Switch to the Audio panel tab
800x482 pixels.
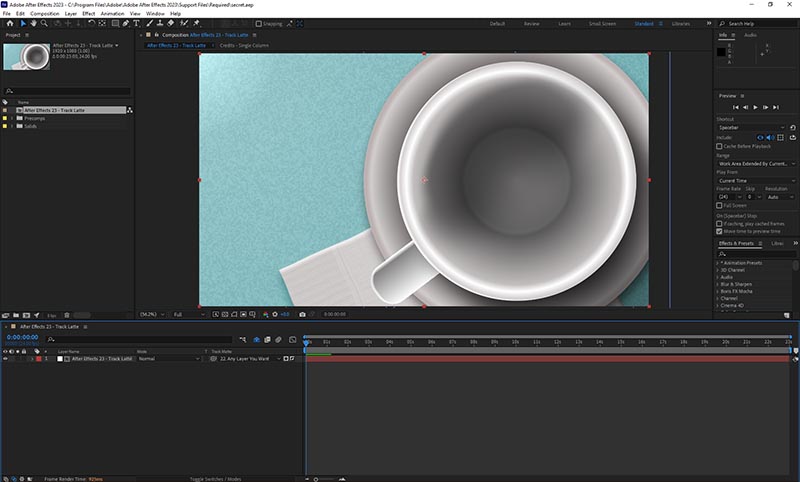(750, 35)
